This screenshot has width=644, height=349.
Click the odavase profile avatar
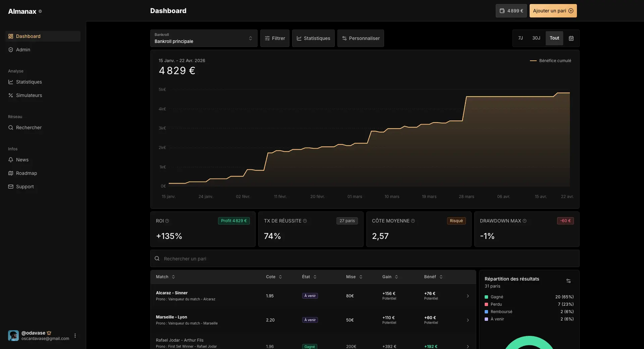click(13, 336)
